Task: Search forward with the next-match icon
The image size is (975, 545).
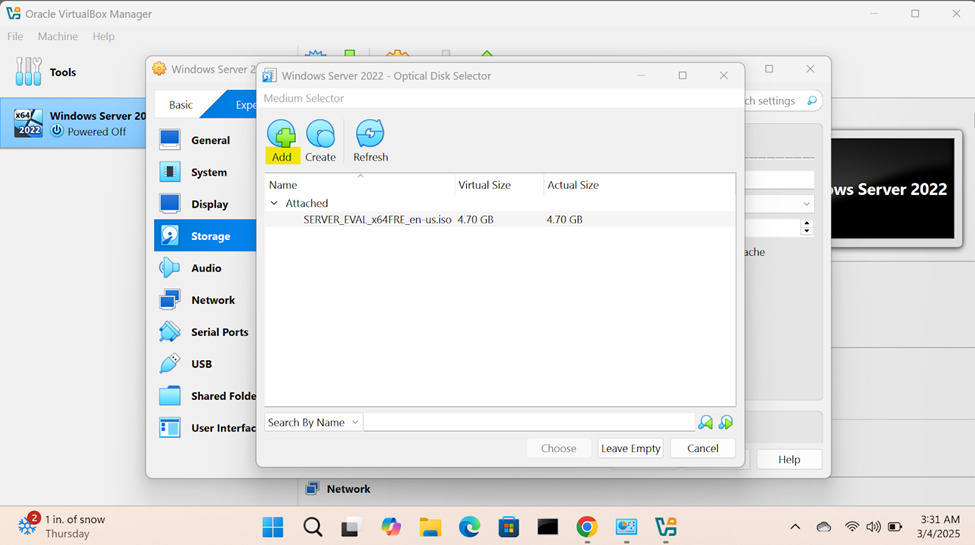Action: [726, 422]
